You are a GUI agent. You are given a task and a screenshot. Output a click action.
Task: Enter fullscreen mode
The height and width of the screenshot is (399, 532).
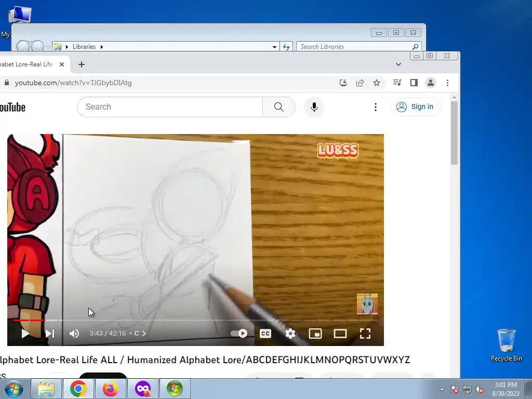tap(365, 334)
